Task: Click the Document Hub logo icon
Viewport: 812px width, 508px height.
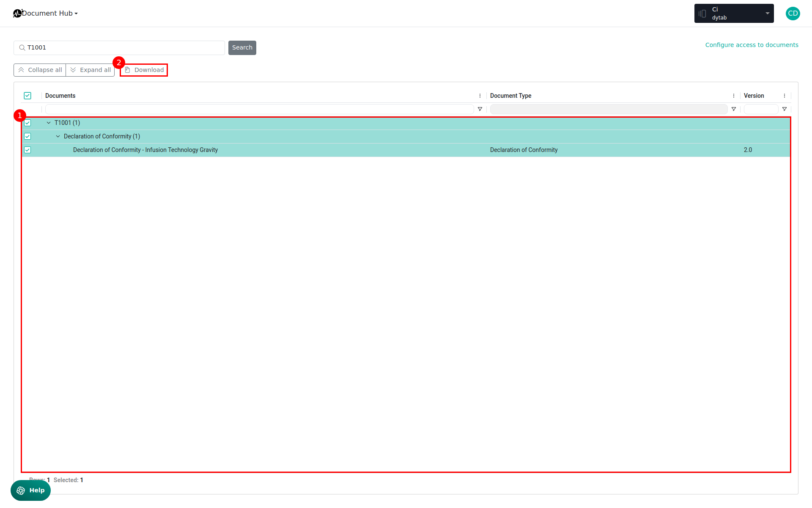Action: pyautogui.click(x=17, y=14)
